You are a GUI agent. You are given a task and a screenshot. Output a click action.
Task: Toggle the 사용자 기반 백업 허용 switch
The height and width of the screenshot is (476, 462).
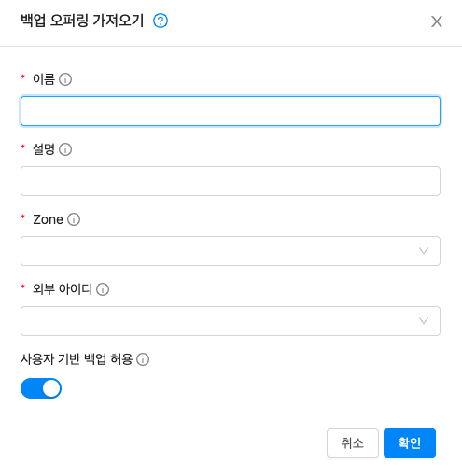41,388
